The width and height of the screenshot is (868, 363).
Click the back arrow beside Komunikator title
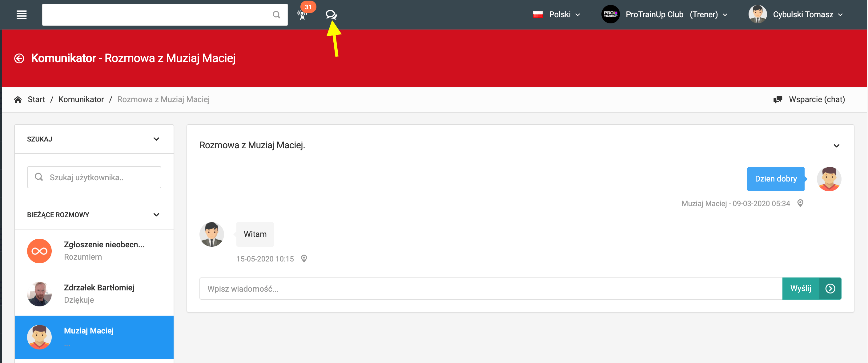19,58
